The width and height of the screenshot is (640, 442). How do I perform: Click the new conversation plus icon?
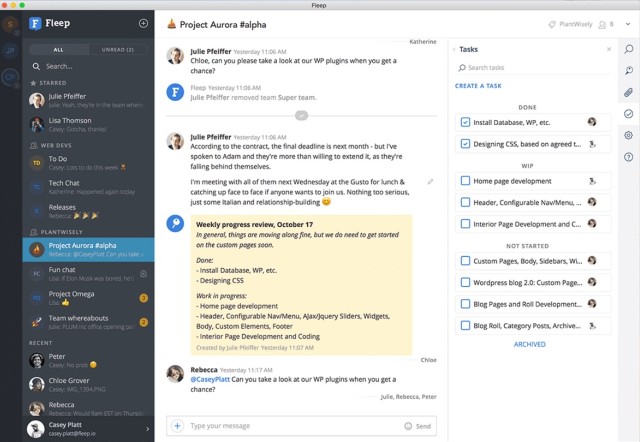point(143,23)
